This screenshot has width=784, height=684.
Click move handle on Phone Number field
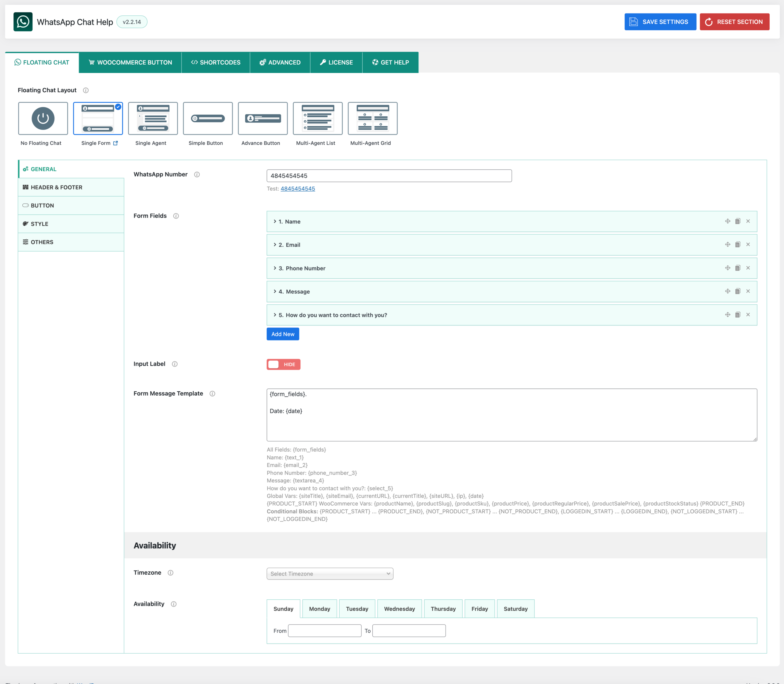[728, 268]
